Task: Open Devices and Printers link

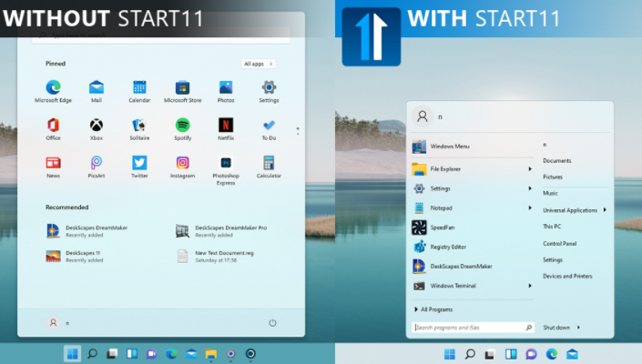Action: (x=567, y=276)
